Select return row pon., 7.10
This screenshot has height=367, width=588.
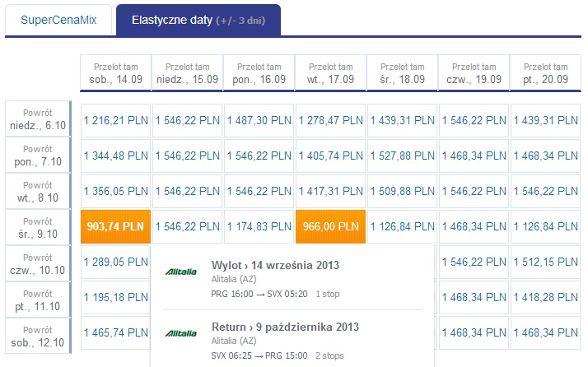point(38,156)
